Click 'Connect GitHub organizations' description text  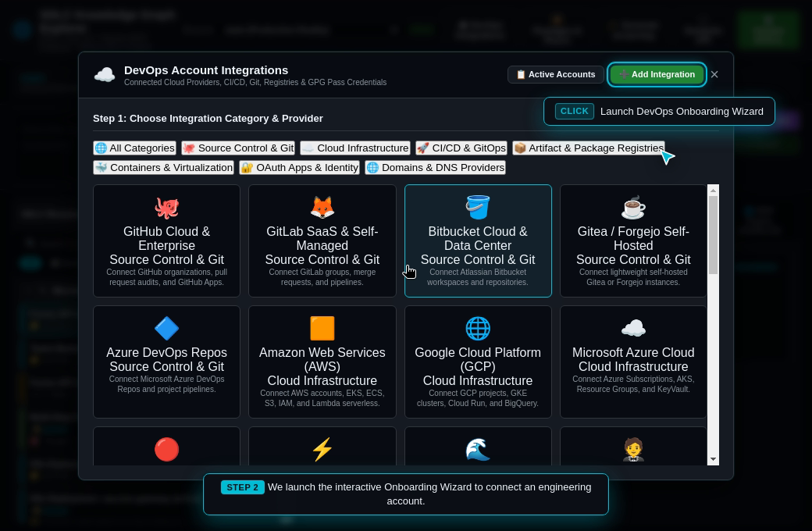click(x=167, y=277)
